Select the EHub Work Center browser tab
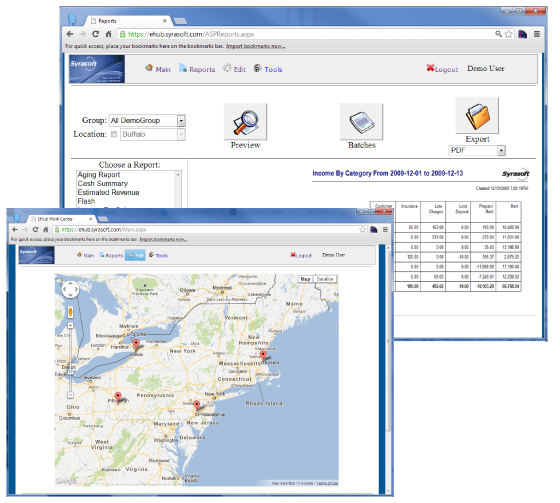This screenshot has width=560, height=503. [61, 219]
